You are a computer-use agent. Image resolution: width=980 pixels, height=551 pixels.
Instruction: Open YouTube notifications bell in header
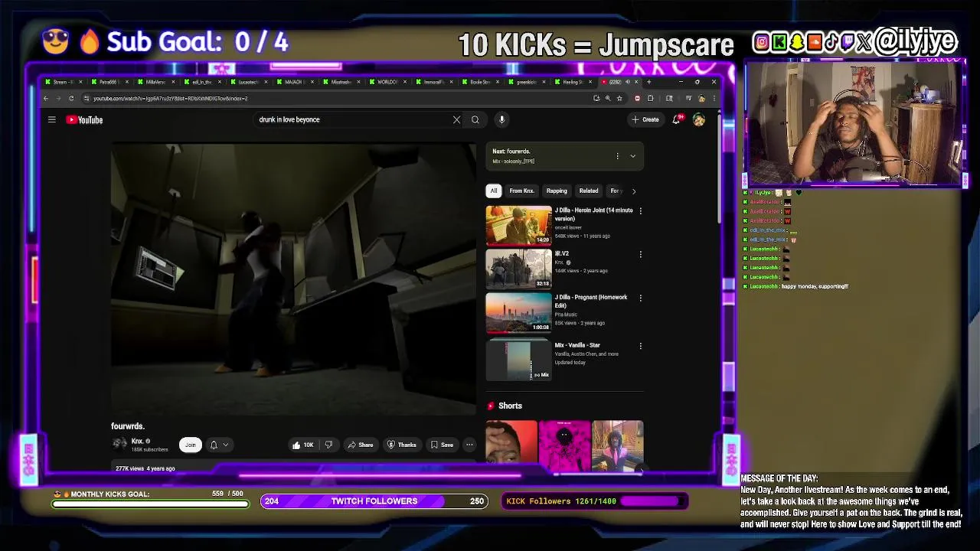pyautogui.click(x=676, y=119)
